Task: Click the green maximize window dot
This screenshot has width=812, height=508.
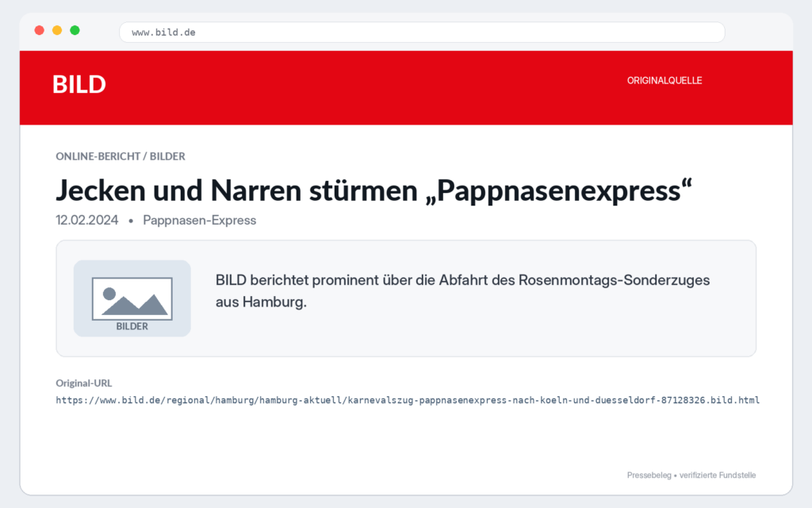Action: 75,31
